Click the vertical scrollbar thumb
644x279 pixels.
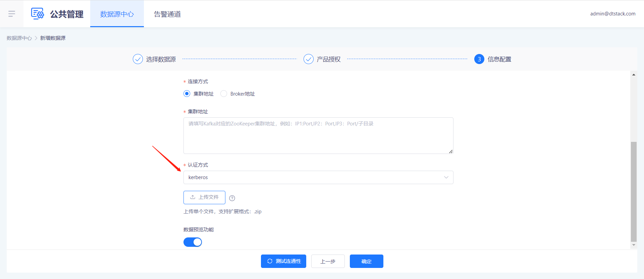[634, 191]
